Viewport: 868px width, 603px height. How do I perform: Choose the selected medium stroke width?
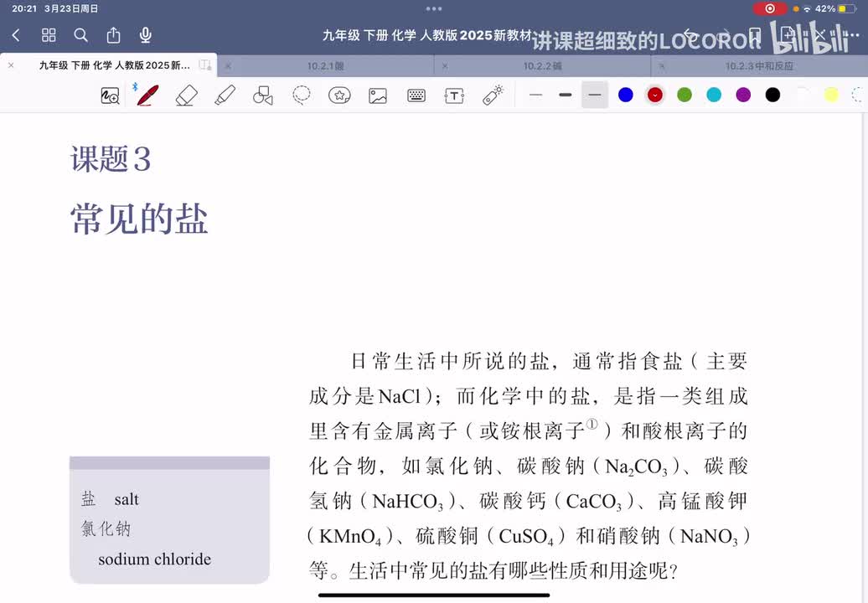(595, 95)
